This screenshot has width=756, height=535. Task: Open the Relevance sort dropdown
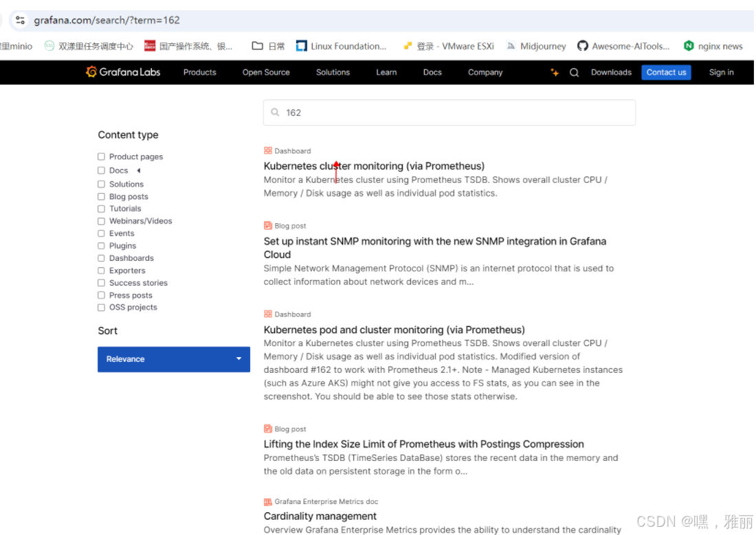click(x=174, y=359)
